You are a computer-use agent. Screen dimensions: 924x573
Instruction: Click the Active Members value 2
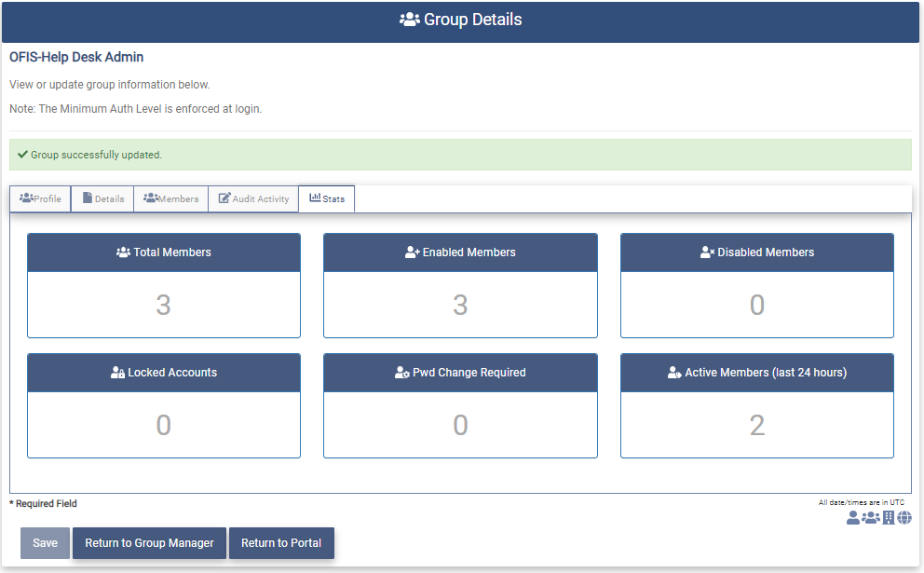757,425
